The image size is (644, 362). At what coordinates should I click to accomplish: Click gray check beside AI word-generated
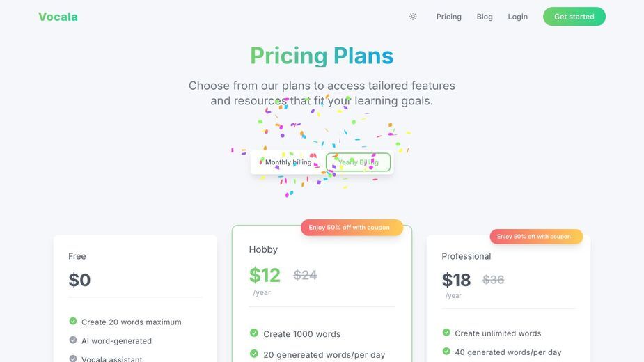(x=72, y=340)
